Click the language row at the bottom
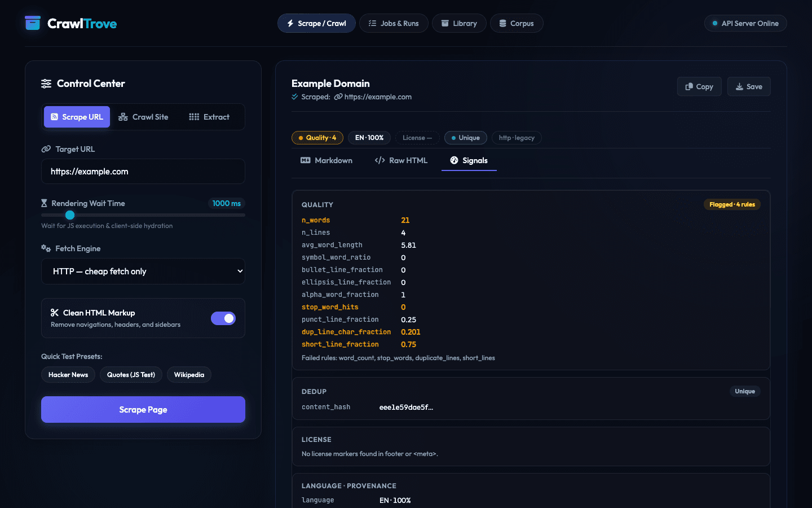 click(x=531, y=500)
